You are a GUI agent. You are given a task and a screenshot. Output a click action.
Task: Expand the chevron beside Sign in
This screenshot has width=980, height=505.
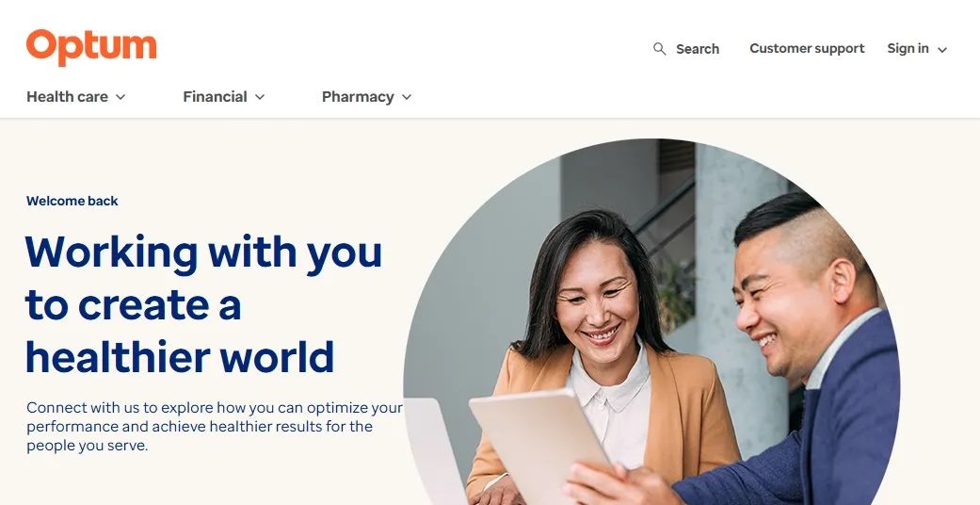click(942, 49)
